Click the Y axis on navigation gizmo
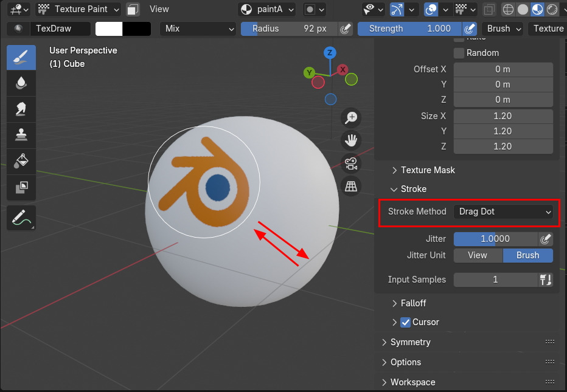 click(309, 72)
